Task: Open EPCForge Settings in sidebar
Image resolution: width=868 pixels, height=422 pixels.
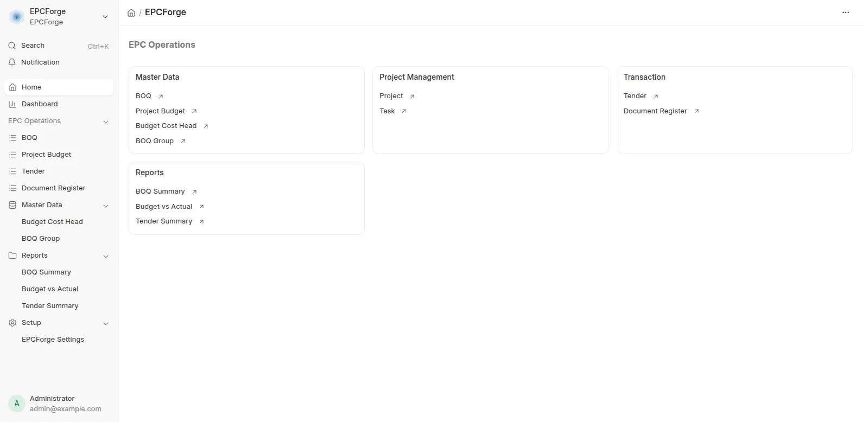Action: (x=53, y=340)
